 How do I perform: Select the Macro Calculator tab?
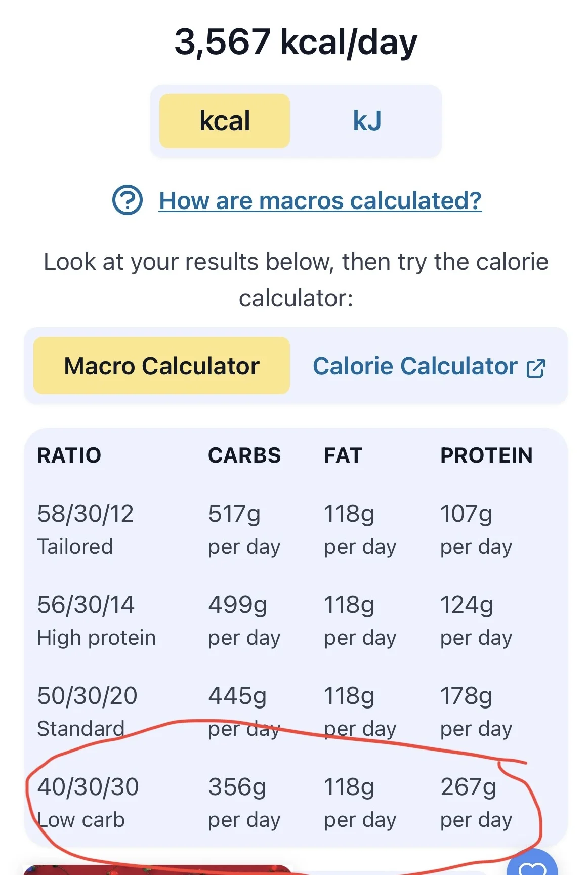[161, 366]
